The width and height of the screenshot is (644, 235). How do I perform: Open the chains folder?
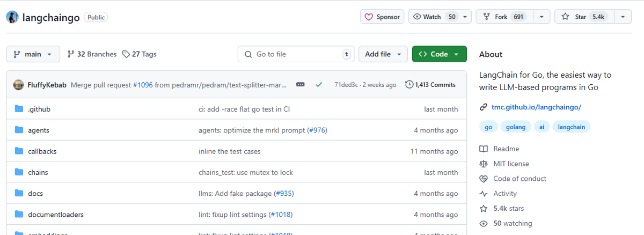pos(38,172)
